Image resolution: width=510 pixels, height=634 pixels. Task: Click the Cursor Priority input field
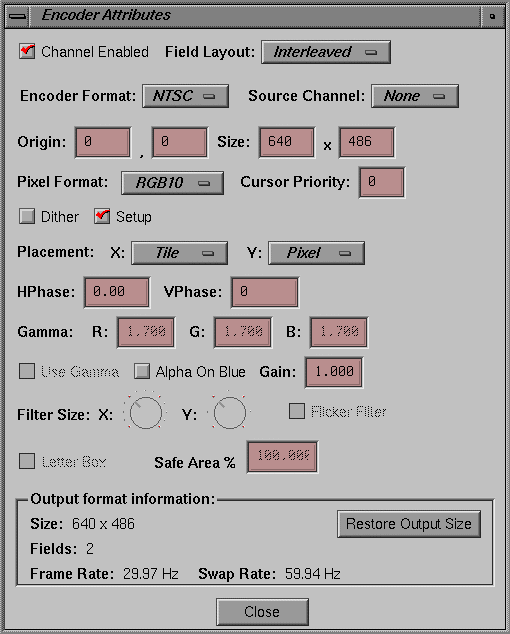tap(382, 182)
